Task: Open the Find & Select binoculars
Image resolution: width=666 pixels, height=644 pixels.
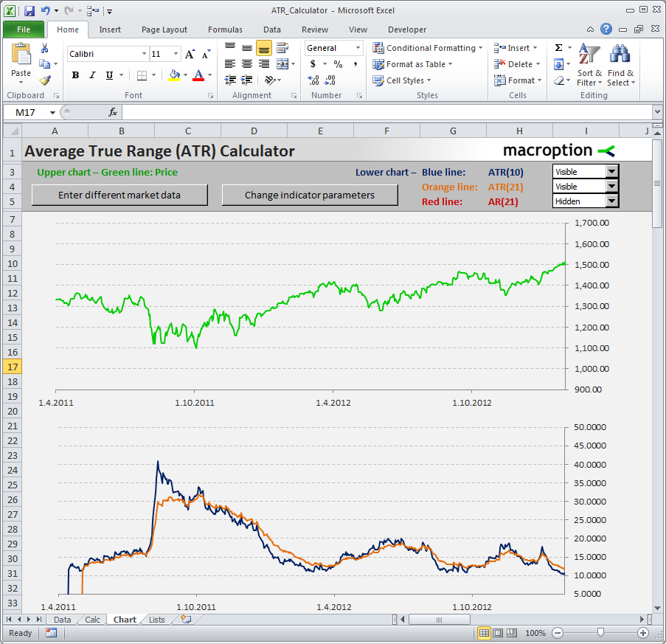Action: [x=620, y=65]
